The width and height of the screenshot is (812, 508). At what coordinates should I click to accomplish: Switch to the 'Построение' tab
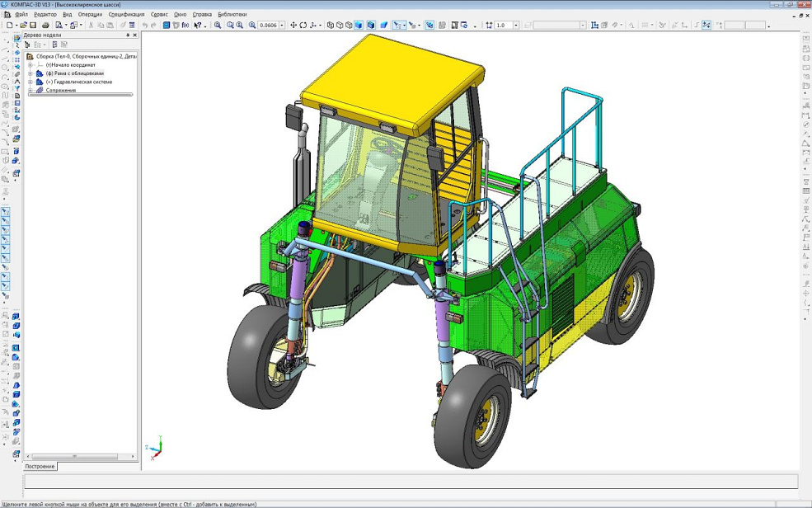click(x=40, y=467)
